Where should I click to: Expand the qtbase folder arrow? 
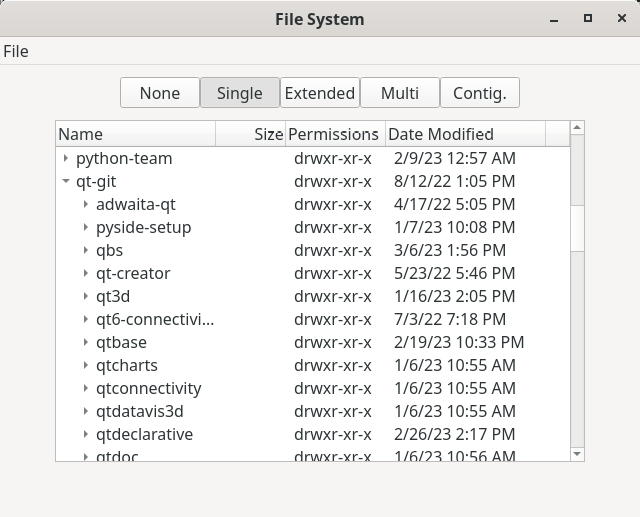[86, 342]
